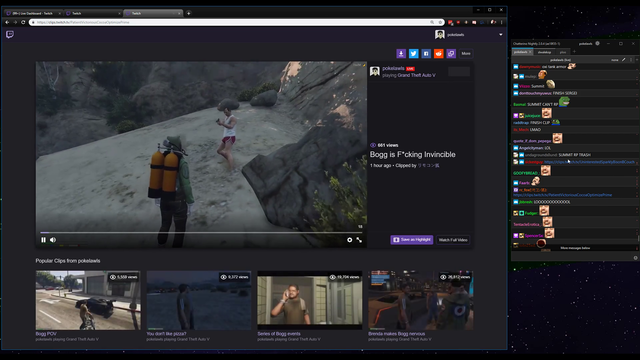
Task: Go forward in the browser
Action: tap(15, 22)
